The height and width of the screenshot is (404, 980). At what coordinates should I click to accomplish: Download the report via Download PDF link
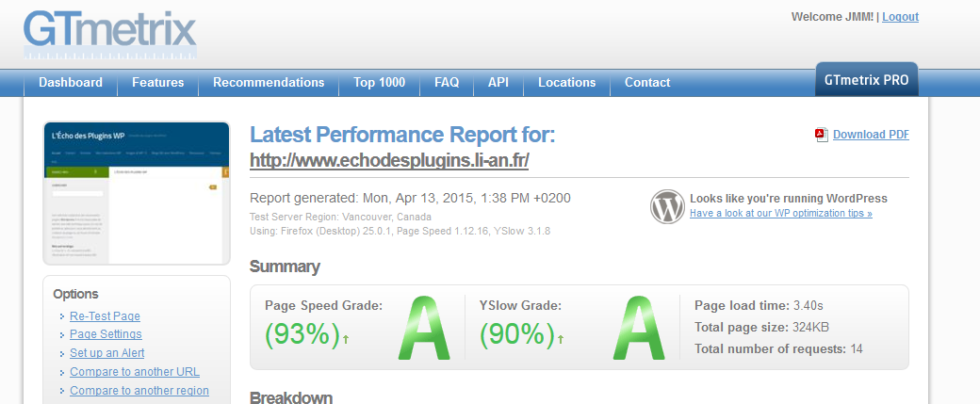[x=871, y=135]
